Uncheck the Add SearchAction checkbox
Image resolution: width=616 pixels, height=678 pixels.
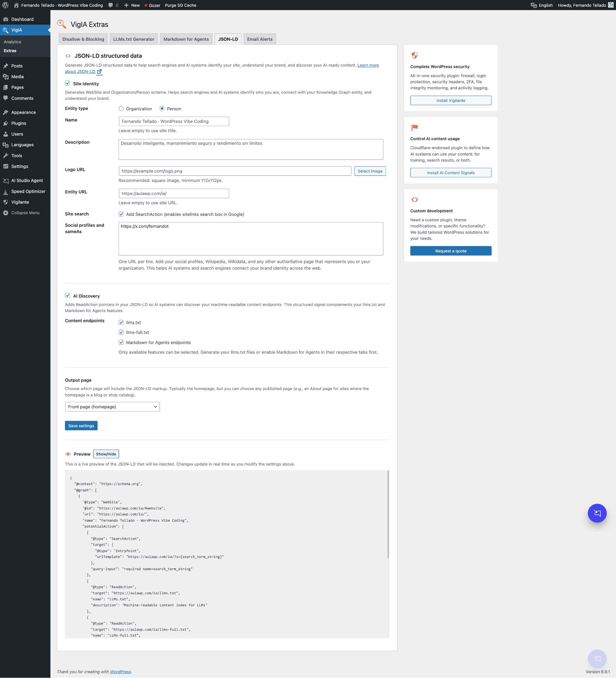[x=121, y=214]
